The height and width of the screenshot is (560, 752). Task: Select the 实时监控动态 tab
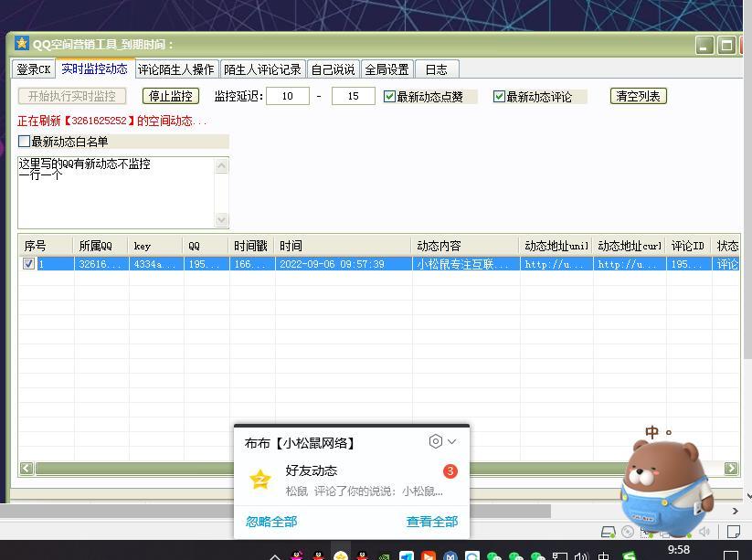click(x=94, y=69)
